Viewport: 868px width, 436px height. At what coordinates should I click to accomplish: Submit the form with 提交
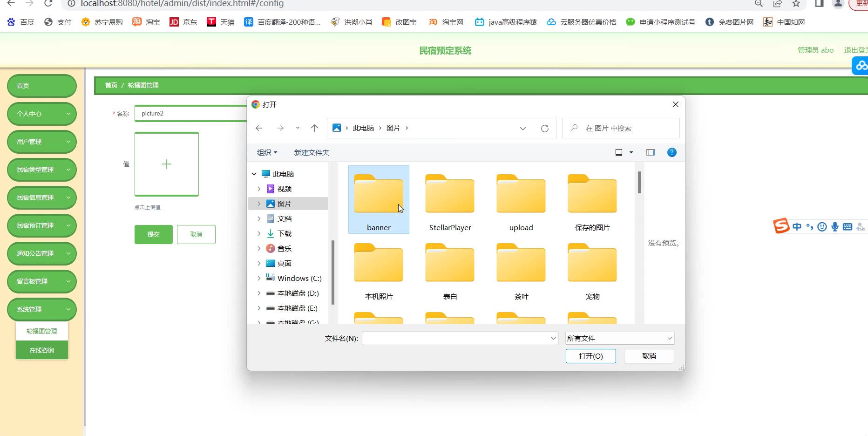[x=154, y=234]
